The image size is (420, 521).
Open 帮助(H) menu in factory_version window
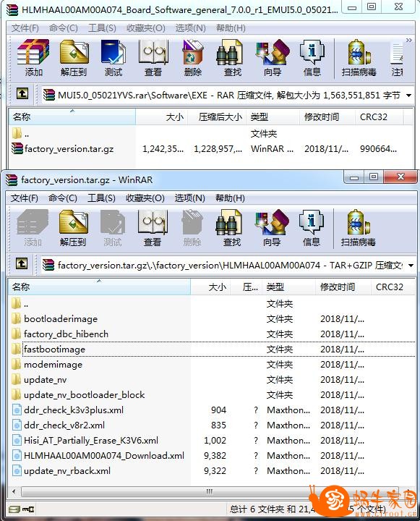[x=230, y=198]
